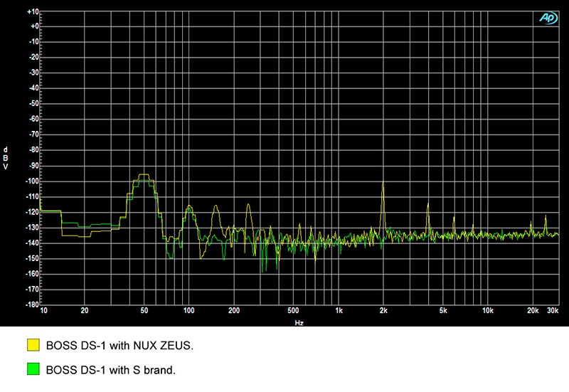Image resolution: width=569 pixels, height=392 pixels.
Task: Click the tip of the tall 2 kHz spike
Action: (x=383, y=182)
